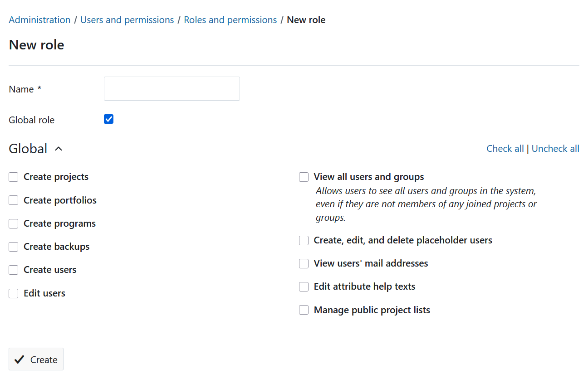This screenshot has width=588, height=374.
Task: Enable Create users
Action: tap(13, 270)
